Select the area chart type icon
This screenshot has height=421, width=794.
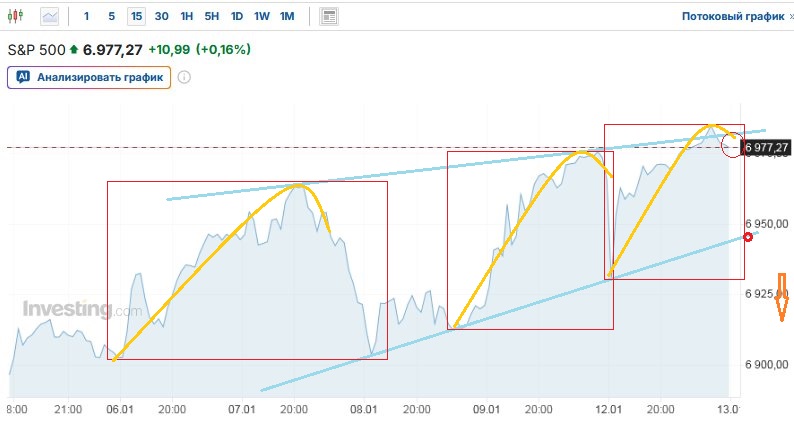[x=50, y=17]
